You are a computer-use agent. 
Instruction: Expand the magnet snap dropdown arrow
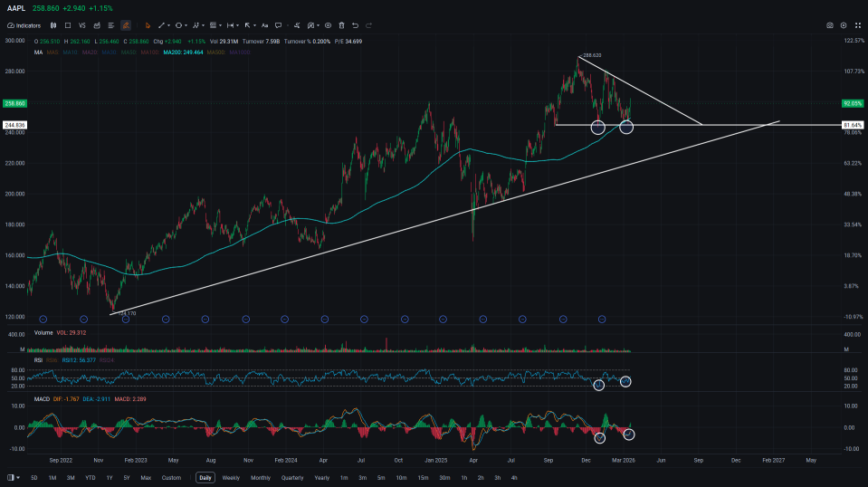pos(319,25)
